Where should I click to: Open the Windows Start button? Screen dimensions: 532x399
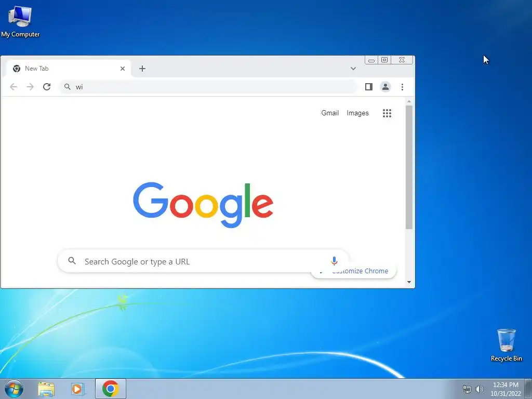pos(14,389)
